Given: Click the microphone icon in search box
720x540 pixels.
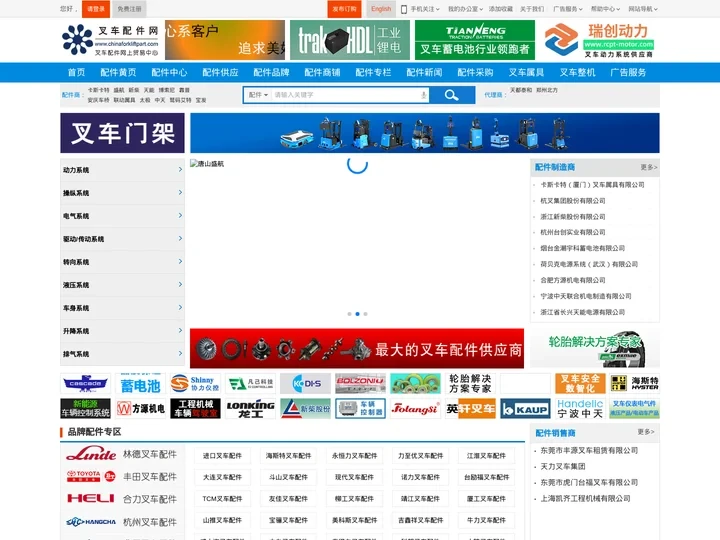Looking at the screenshot, I should (423, 95).
